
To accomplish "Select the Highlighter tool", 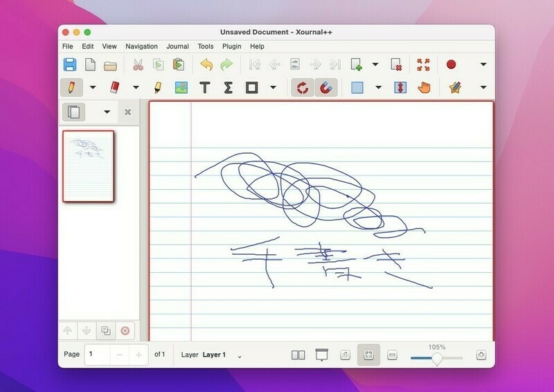I will tap(158, 87).
